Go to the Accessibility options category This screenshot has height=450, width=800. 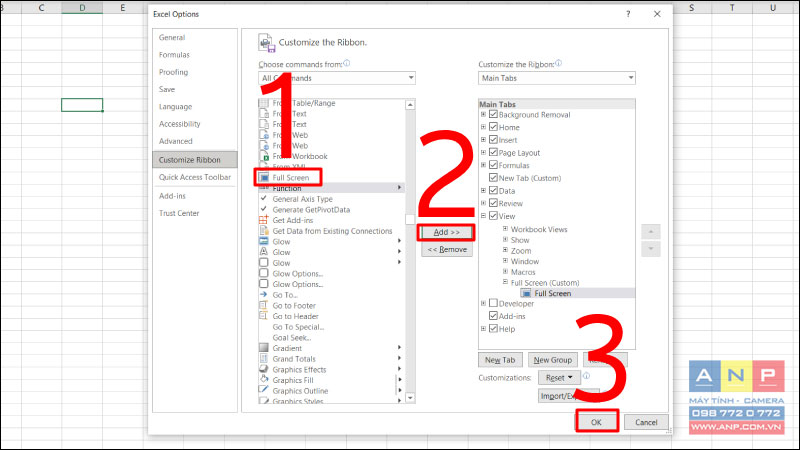click(x=180, y=124)
